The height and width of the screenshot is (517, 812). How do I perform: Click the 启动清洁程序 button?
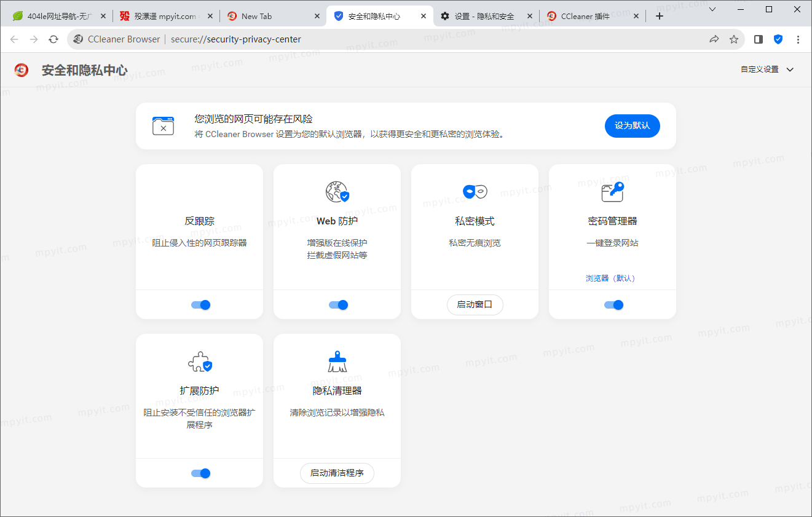point(337,473)
